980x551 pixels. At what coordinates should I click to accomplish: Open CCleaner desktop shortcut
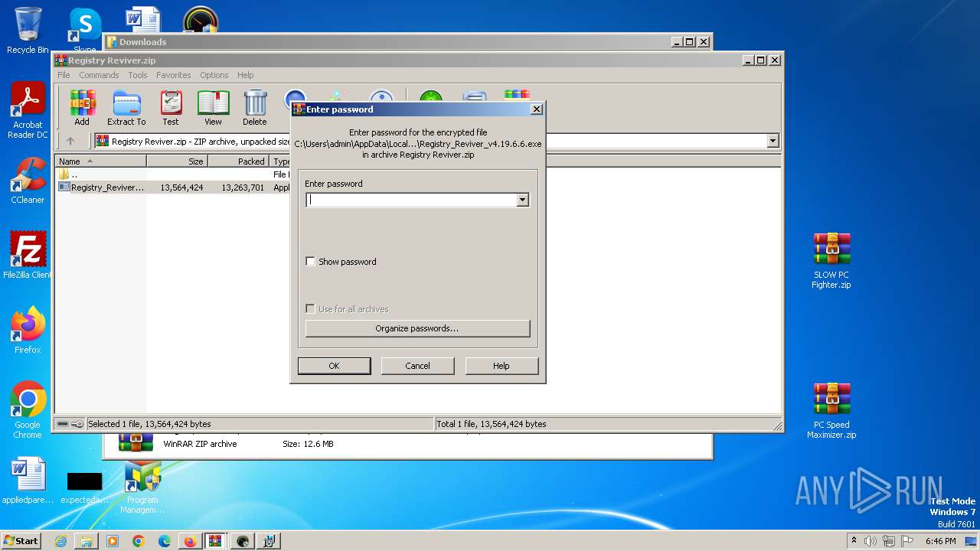tap(28, 181)
